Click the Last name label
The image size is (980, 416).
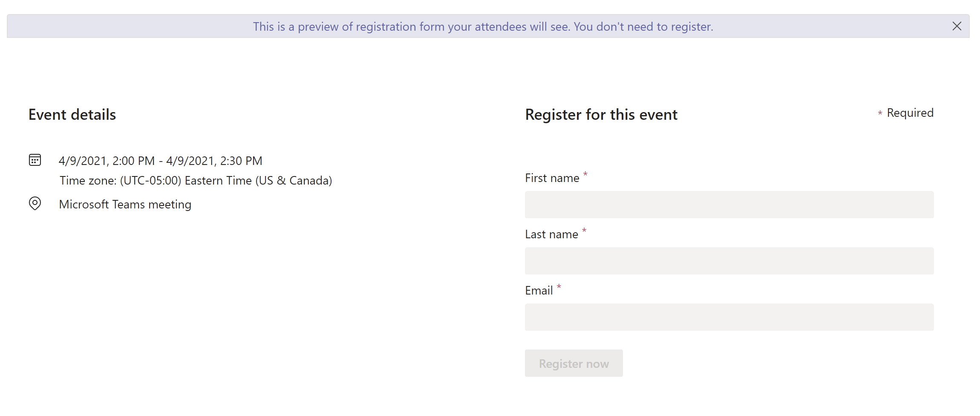(551, 234)
